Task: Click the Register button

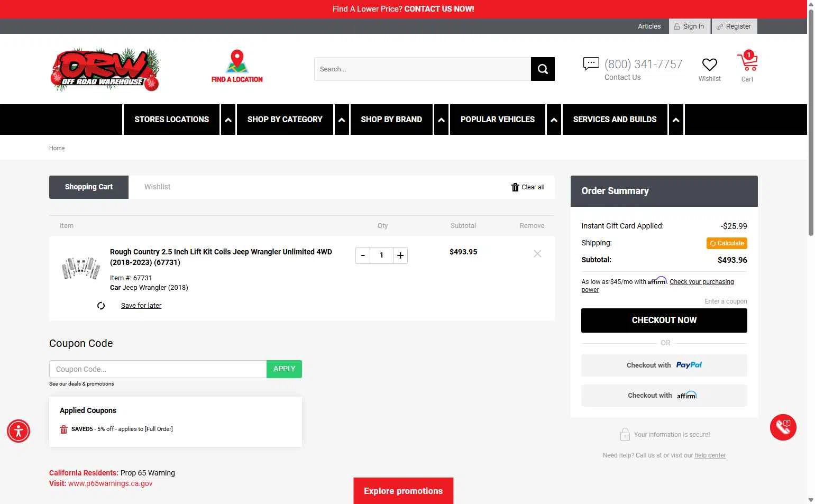Action: [x=735, y=26]
